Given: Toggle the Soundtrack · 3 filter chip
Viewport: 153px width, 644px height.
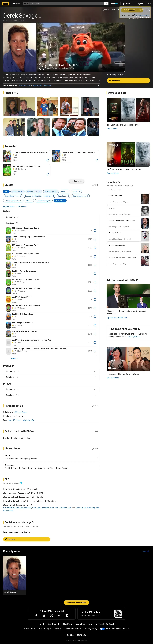Looking at the screenshot, I should click(63, 196).
